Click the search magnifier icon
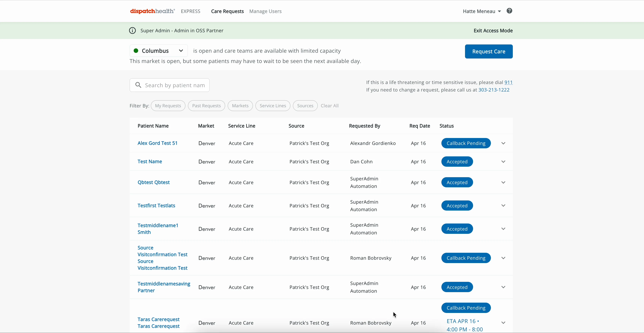Screen dimensions: 644x333 click(139, 85)
